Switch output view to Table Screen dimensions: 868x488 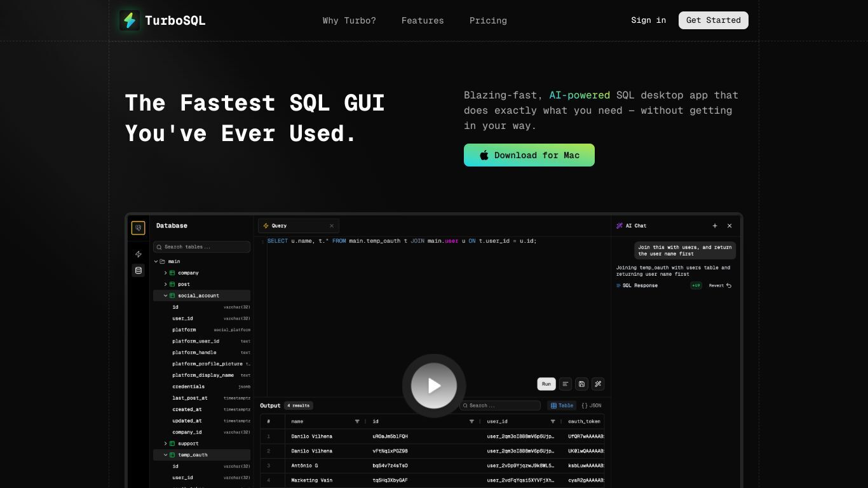pyautogui.click(x=562, y=405)
